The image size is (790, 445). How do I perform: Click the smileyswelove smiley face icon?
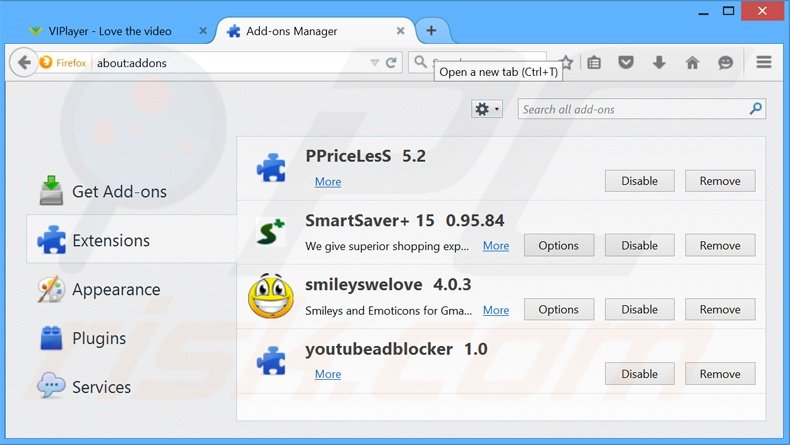pyautogui.click(x=271, y=296)
